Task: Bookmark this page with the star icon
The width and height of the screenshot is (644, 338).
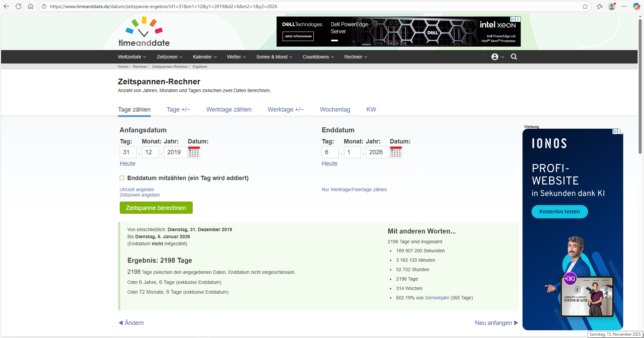Action: (x=585, y=6)
